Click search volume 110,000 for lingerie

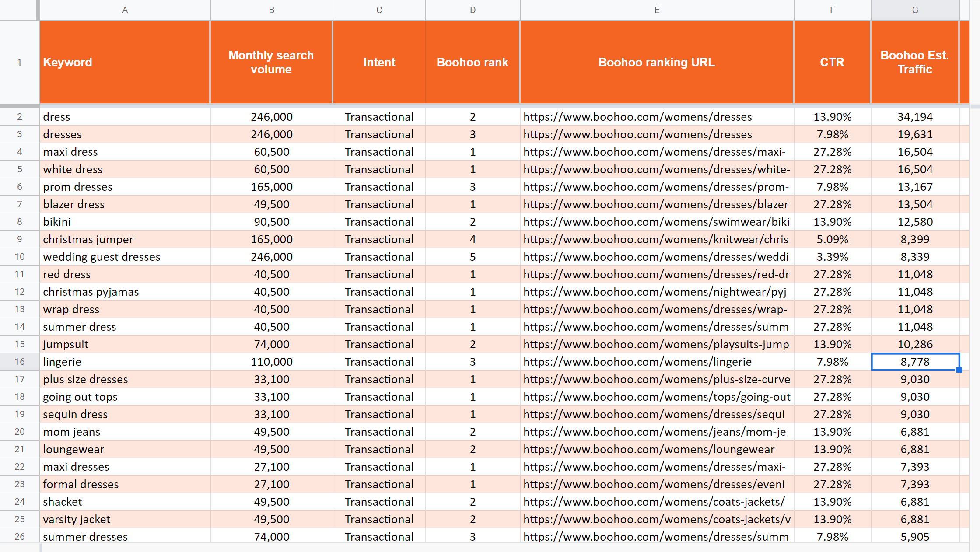click(271, 362)
